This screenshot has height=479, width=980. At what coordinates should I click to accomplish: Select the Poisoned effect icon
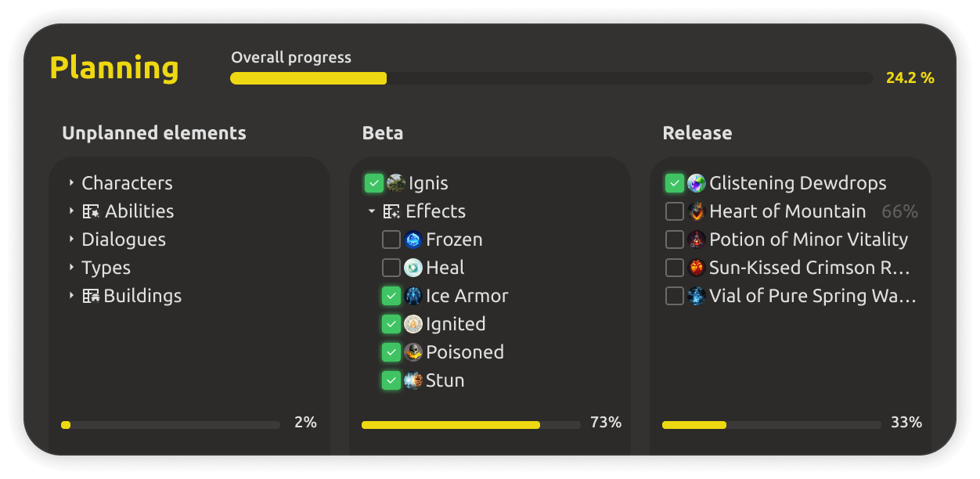(413, 352)
